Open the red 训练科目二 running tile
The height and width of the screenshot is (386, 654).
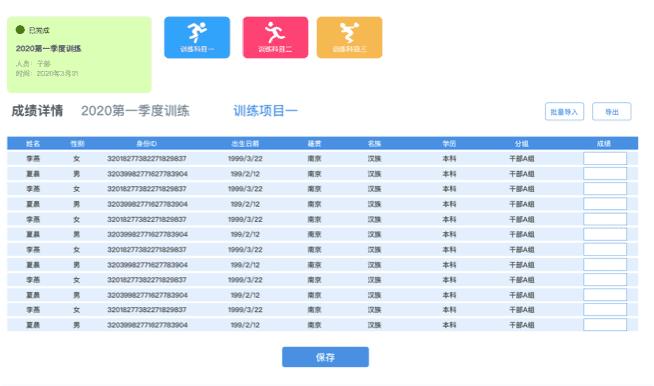[275, 38]
